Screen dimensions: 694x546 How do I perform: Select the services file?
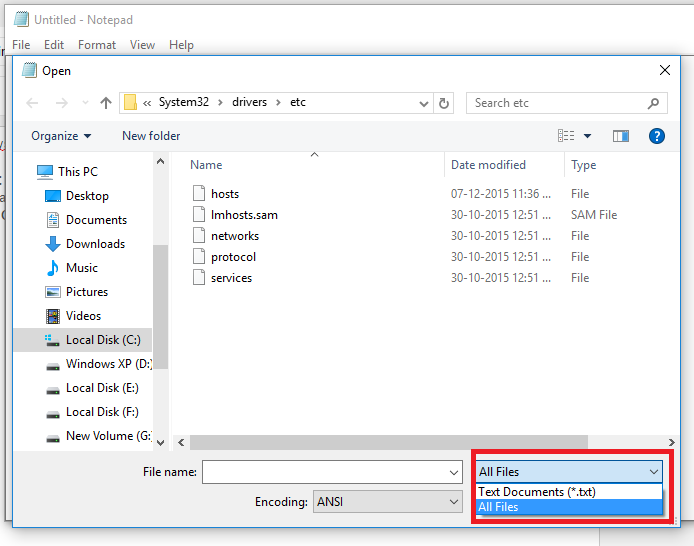pos(231,278)
